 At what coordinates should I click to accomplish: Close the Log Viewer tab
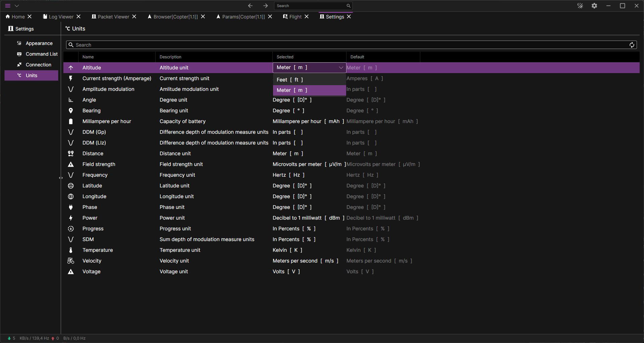click(78, 17)
